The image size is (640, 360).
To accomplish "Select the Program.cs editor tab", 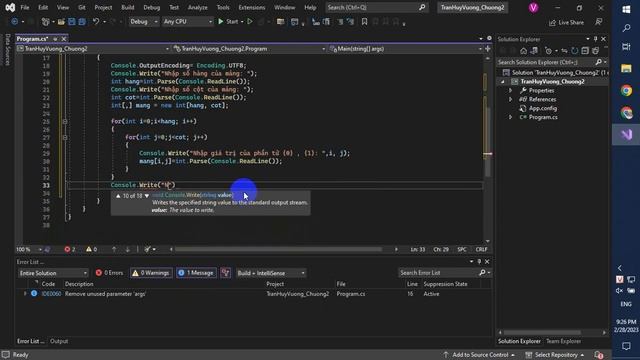I will [x=32, y=39].
